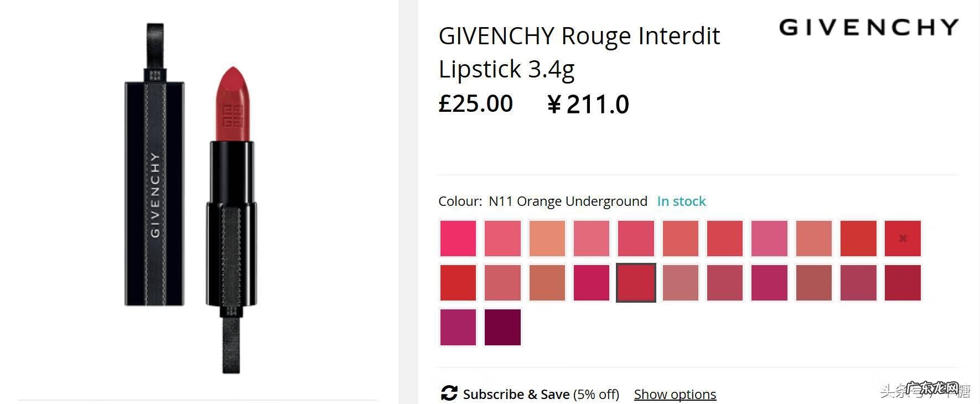Choose the bright red swatch starting the second row

coord(458,283)
